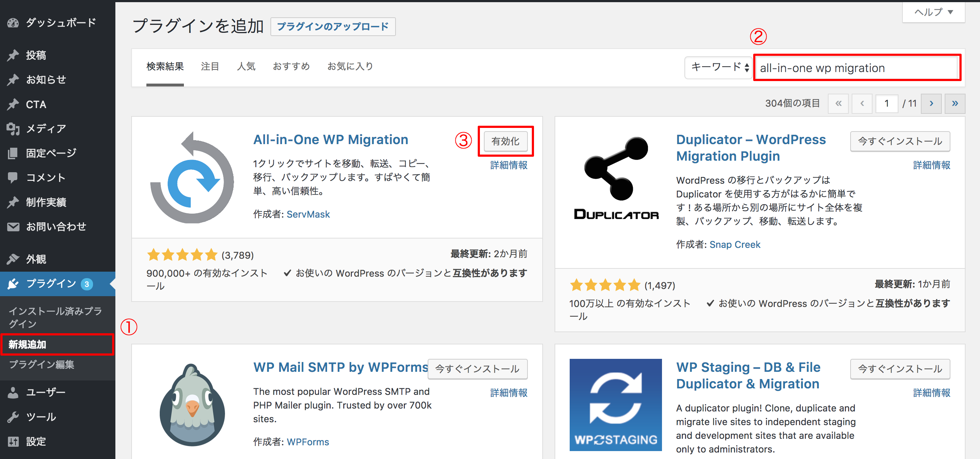Open the 外観 menu item

57,259
